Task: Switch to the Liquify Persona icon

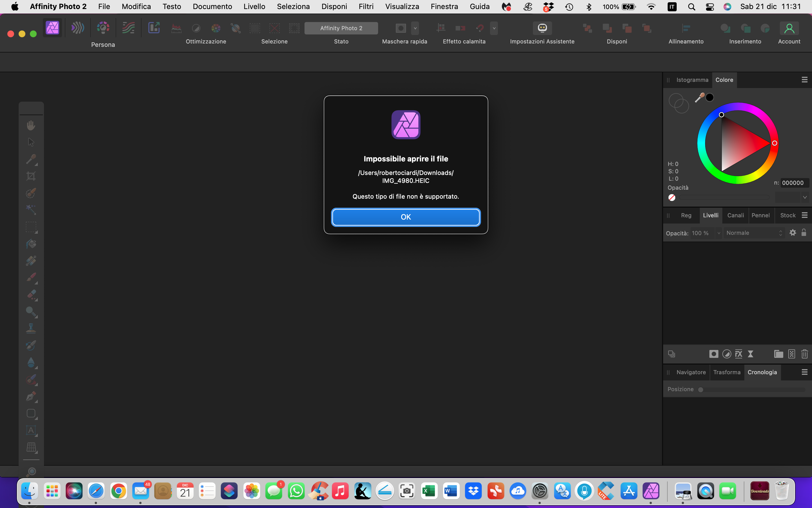Action: click(78, 28)
